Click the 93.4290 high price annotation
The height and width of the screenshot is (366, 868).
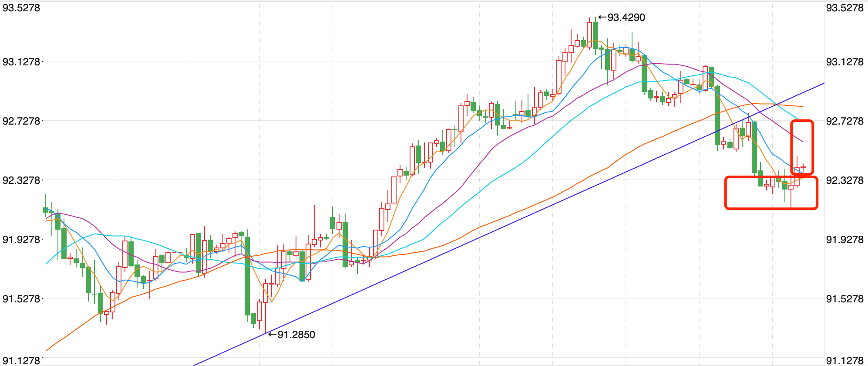(x=626, y=17)
